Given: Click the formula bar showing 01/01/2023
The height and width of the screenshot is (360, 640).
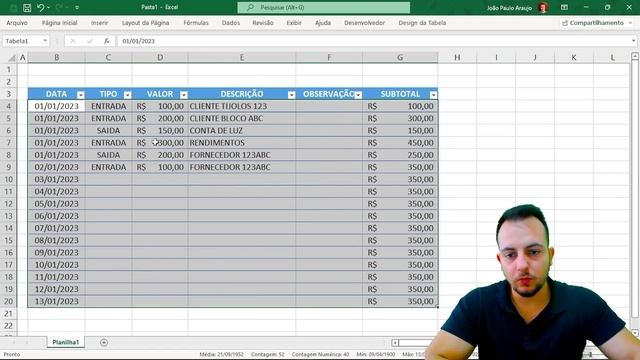Looking at the screenshot, I should tap(373, 41).
